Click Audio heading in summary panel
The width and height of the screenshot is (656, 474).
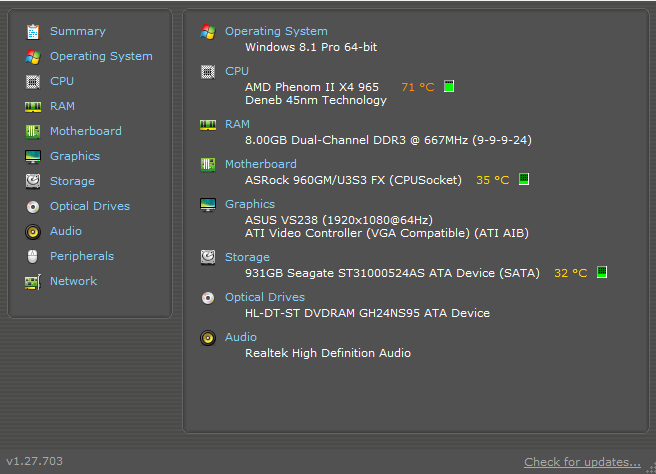(241, 337)
